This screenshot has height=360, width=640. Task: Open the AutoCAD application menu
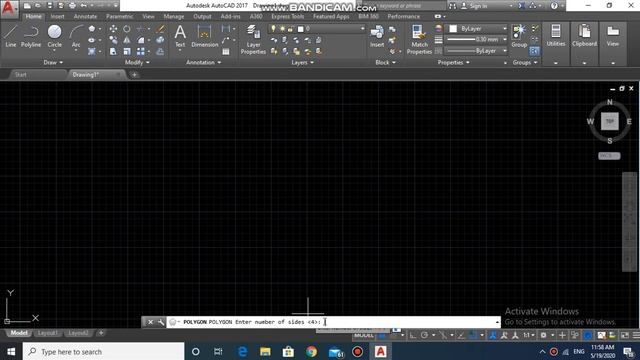pos(8,8)
